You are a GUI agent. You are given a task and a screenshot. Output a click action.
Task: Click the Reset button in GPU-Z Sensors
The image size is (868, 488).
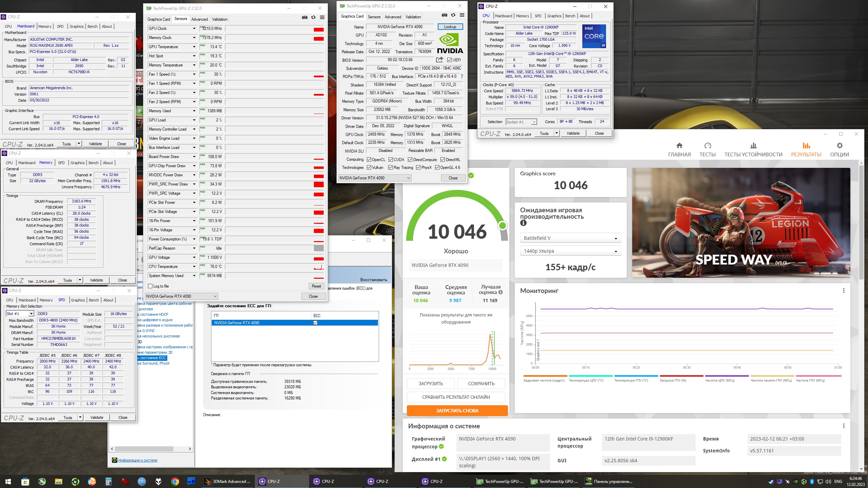pyautogui.click(x=316, y=286)
